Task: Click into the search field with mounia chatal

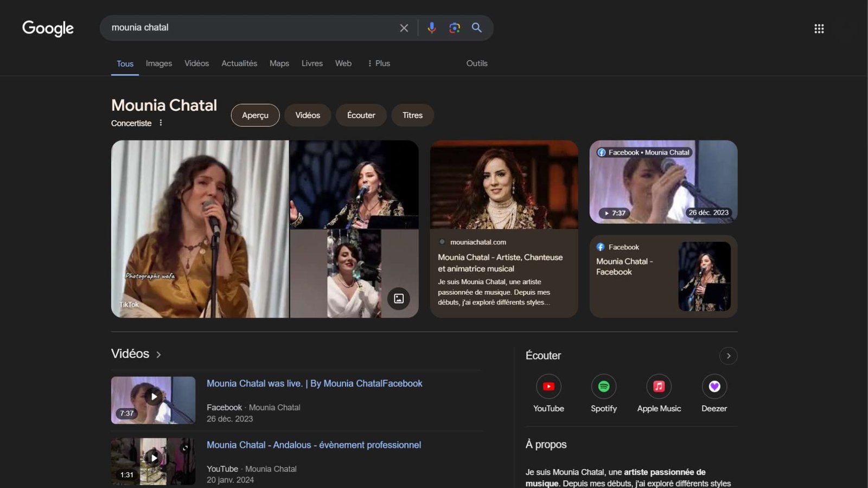Action: point(250,28)
